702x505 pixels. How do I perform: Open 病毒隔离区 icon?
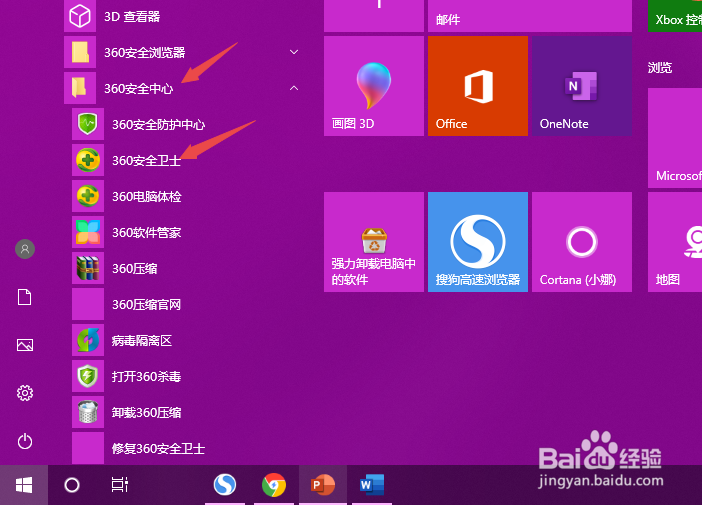[88, 340]
